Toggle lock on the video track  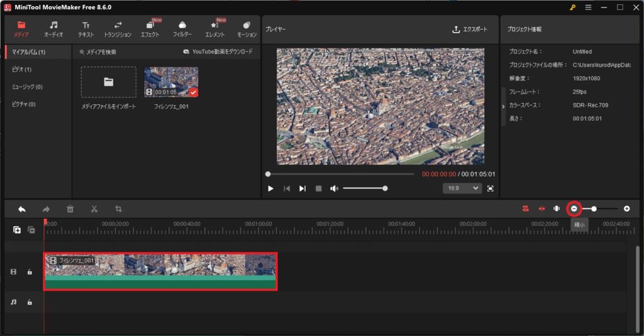point(30,272)
